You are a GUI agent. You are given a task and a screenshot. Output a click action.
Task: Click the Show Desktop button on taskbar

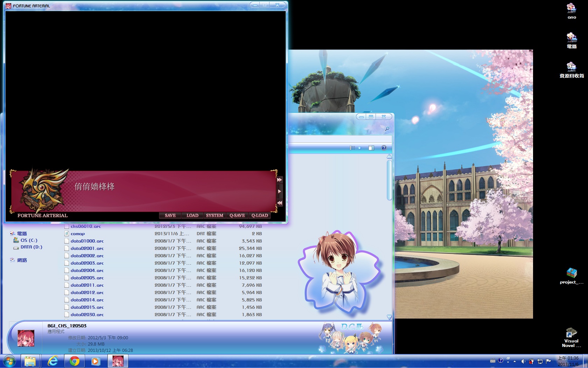click(585, 361)
